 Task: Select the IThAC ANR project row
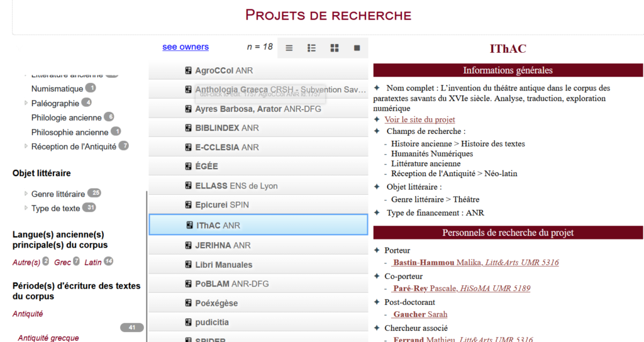click(x=258, y=225)
